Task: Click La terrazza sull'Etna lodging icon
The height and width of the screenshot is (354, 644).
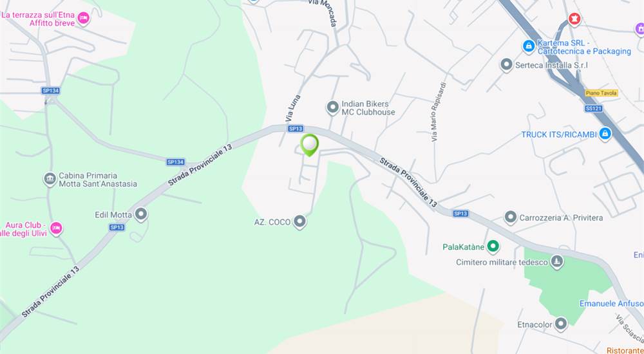Action: click(x=83, y=19)
